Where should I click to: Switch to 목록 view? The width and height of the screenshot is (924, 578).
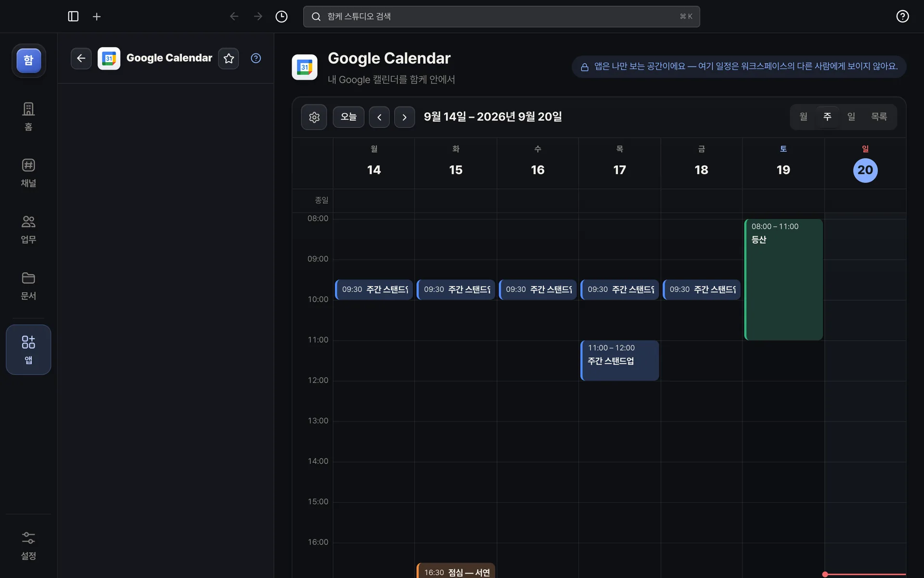tap(879, 117)
